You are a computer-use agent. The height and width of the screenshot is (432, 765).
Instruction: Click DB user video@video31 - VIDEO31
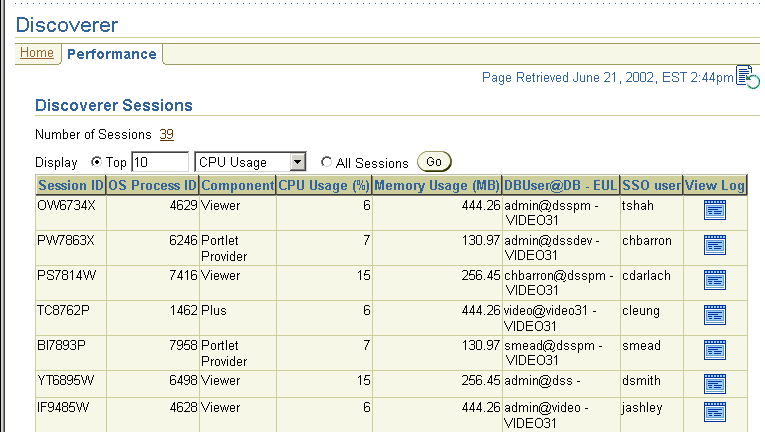(x=550, y=318)
